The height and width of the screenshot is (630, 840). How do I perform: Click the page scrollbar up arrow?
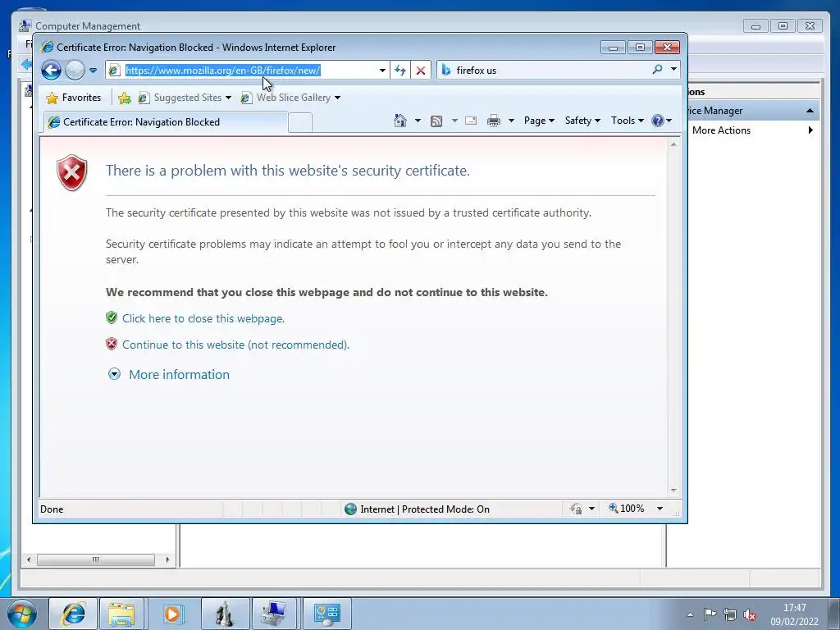pyautogui.click(x=673, y=144)
